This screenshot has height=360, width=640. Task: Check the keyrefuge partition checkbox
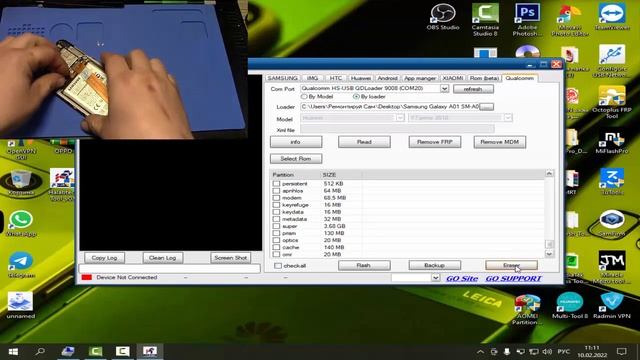click(x=276, y=205)
